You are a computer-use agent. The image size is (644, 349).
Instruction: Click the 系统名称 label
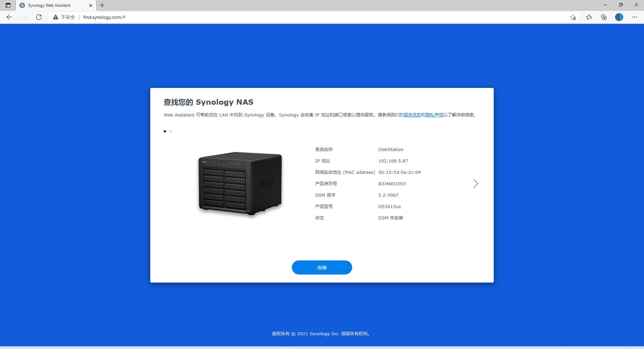click(x=324, y=149)
